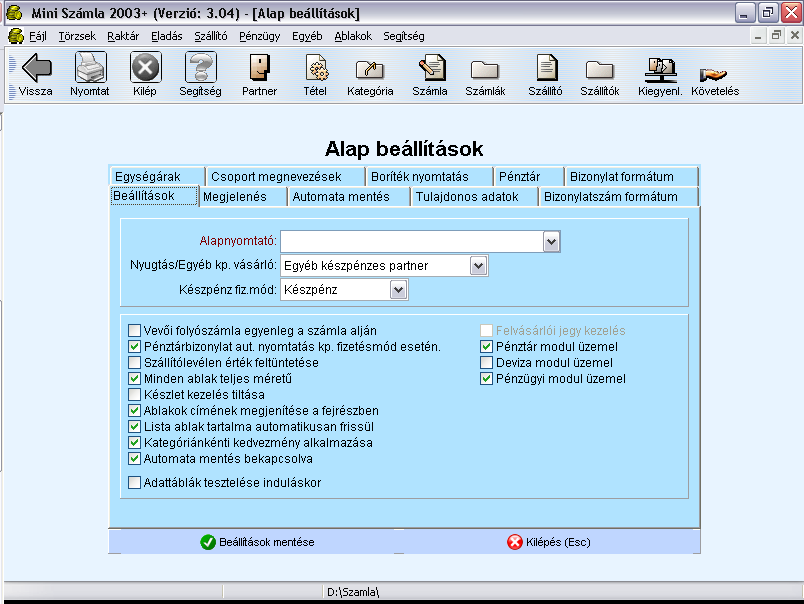Expand the Készpénz fiz.mód dropdown arrow
Screen dimensions: 804x604
(398, 290)
